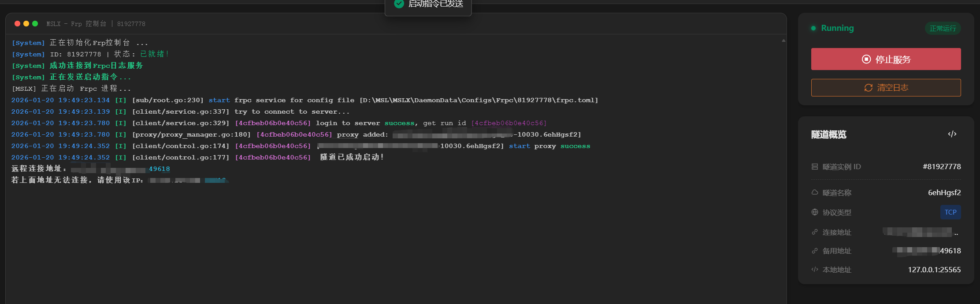
Task: Click the console title MSLX - Frp 控制台
Action: [77, 24]
